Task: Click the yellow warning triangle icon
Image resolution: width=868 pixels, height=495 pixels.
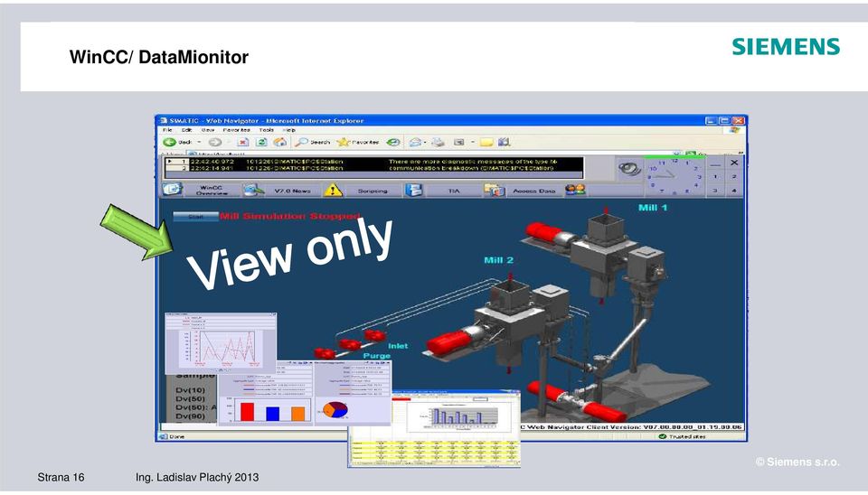Action: coord(333,191)
